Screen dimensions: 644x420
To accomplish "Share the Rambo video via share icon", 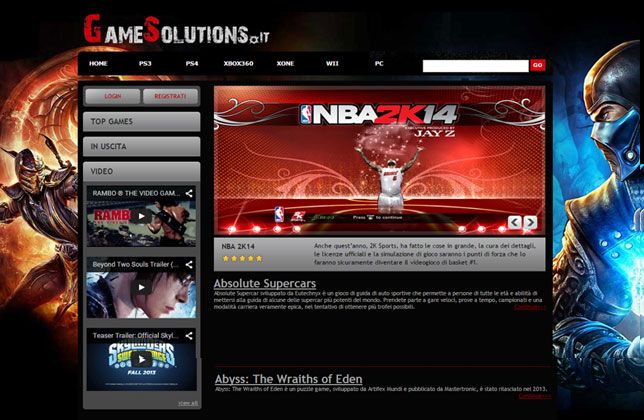I will pos(189,193).
